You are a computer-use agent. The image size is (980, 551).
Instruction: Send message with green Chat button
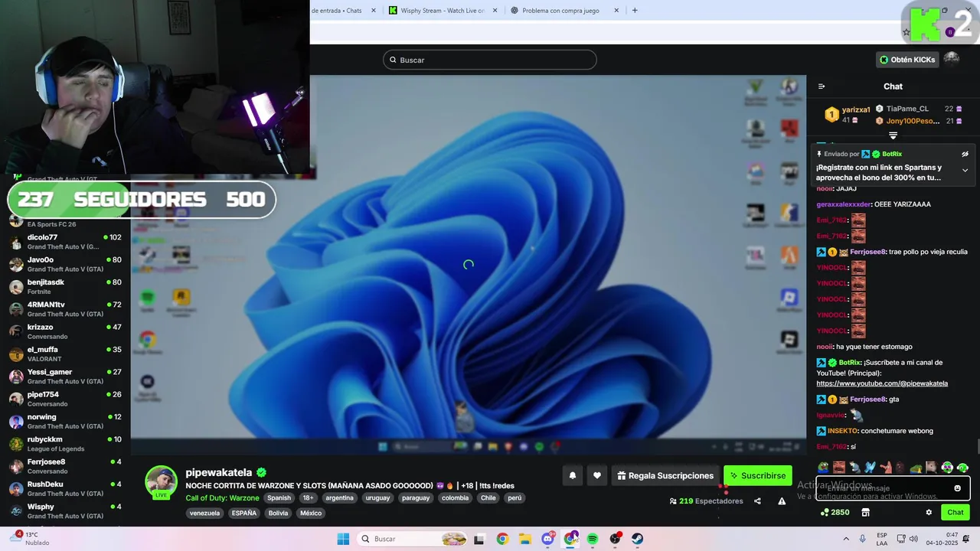[x=955, y=513]
